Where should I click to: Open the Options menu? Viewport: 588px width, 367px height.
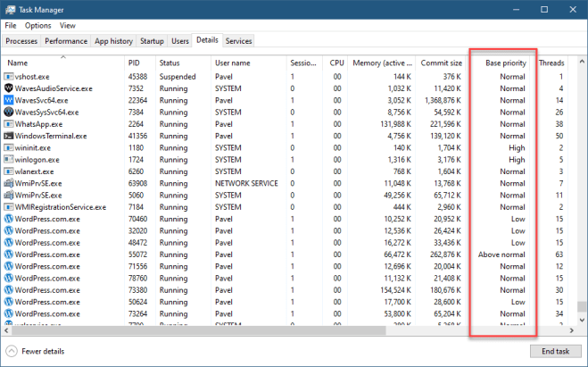click(37, 26)
